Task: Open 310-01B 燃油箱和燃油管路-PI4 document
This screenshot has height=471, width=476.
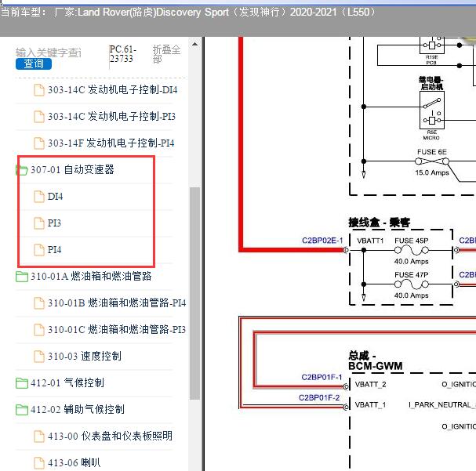Action: (x=117, y=303)
